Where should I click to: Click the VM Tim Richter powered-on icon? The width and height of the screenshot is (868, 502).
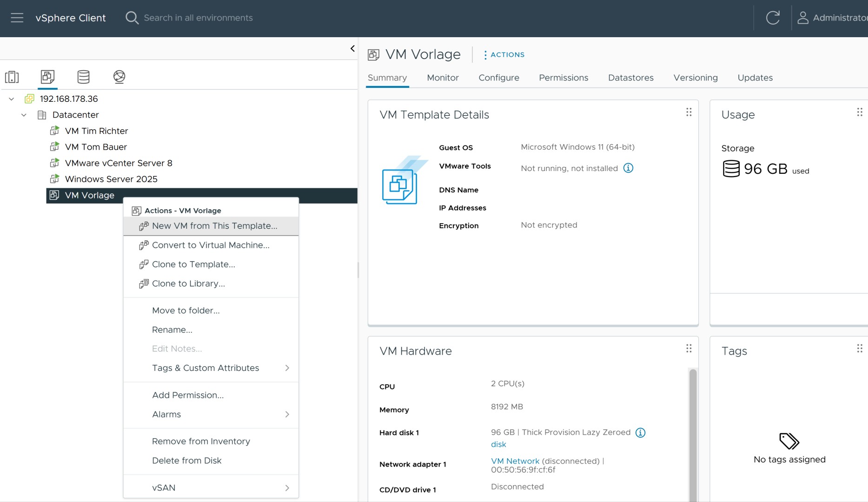54,131
